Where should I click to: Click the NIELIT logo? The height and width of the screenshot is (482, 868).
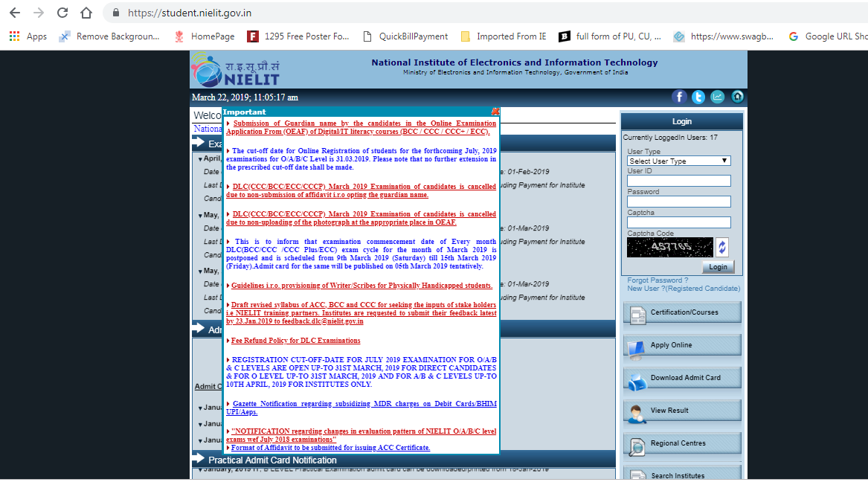click(x=236, y=70)
